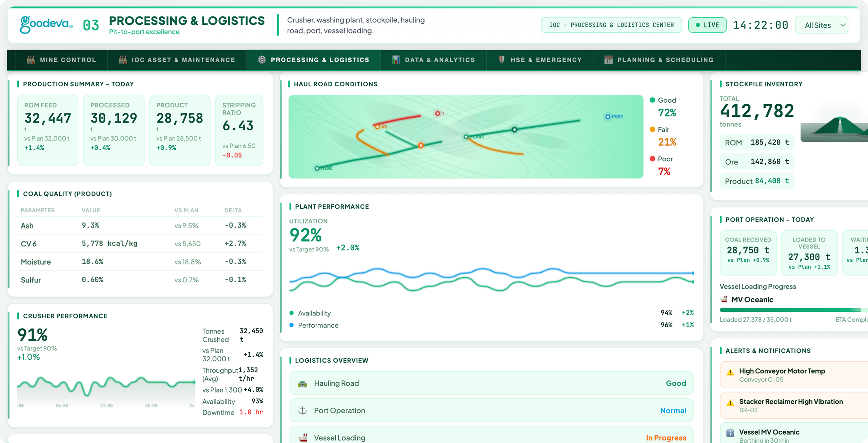Click the Good legend green dot
Screen dimensions: 868x443
point(652,100)
